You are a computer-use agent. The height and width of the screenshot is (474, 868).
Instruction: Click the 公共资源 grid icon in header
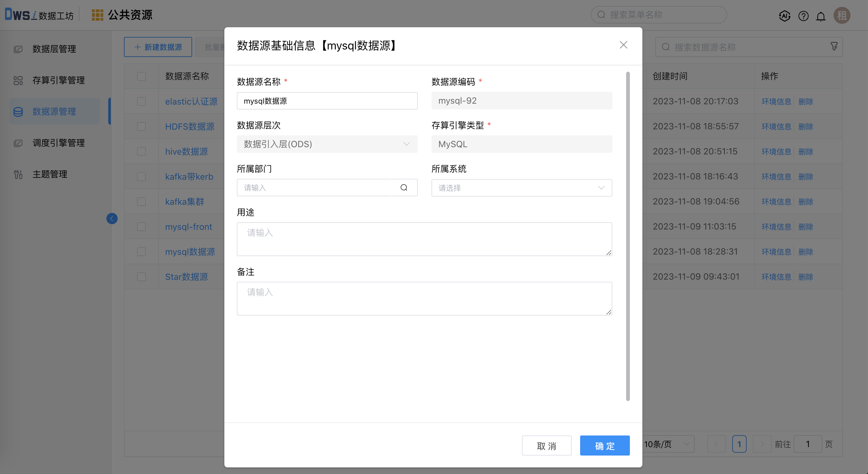point(97,14)
